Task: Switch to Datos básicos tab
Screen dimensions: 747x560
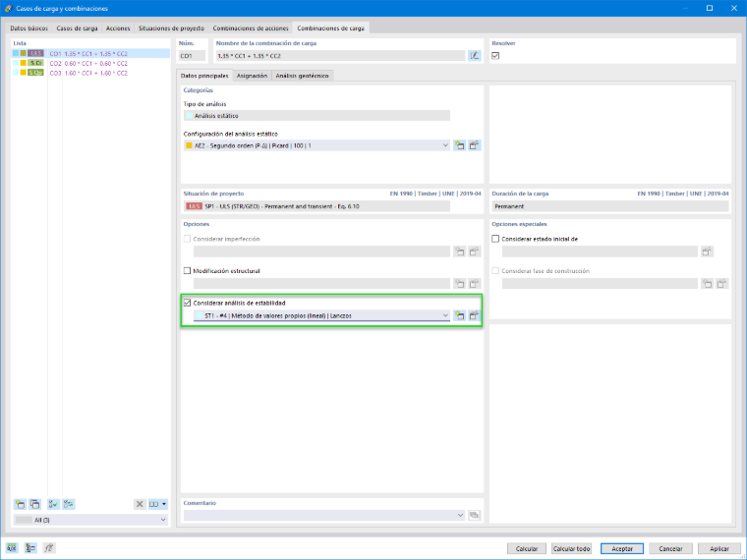Action: pyautogui.click(x=29, y=28)
